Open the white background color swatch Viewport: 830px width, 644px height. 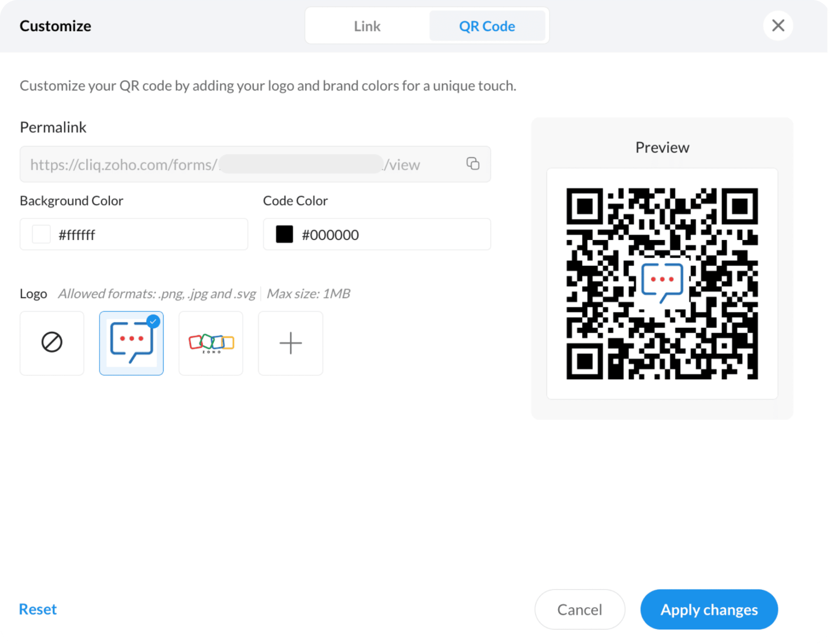click(x=41, y=234)
